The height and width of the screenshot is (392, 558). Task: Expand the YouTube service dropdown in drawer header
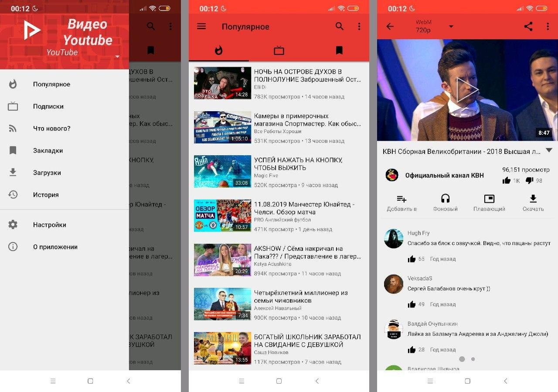(x=117, y=57)
